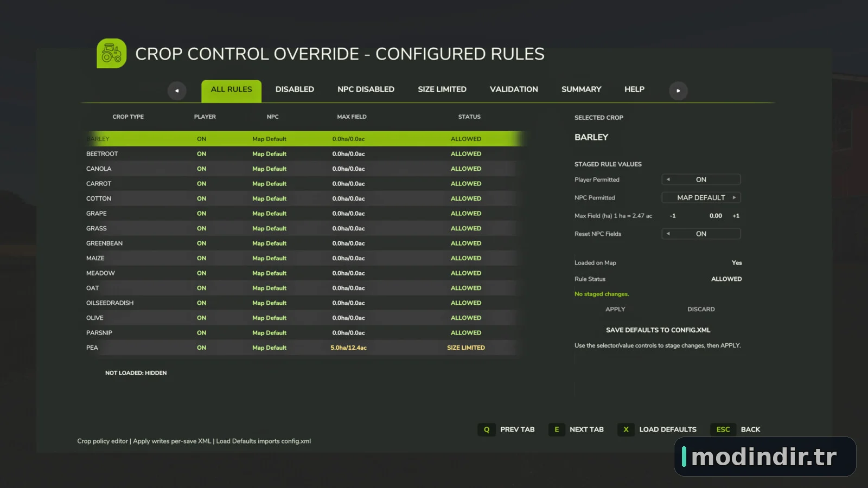Image resolution: width=868 pixels, height=488 pixels.
Task: Switch to the DISABLED tab
Action: click(x=295, y=89)
